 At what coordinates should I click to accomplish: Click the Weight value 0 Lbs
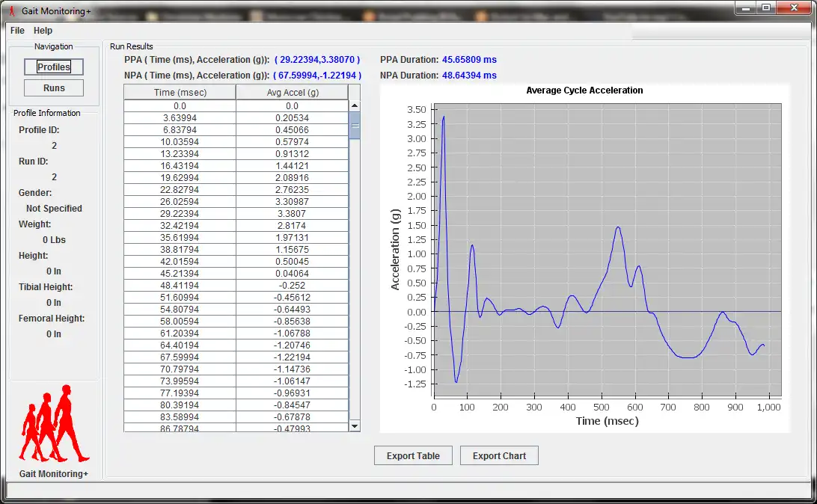54,240
